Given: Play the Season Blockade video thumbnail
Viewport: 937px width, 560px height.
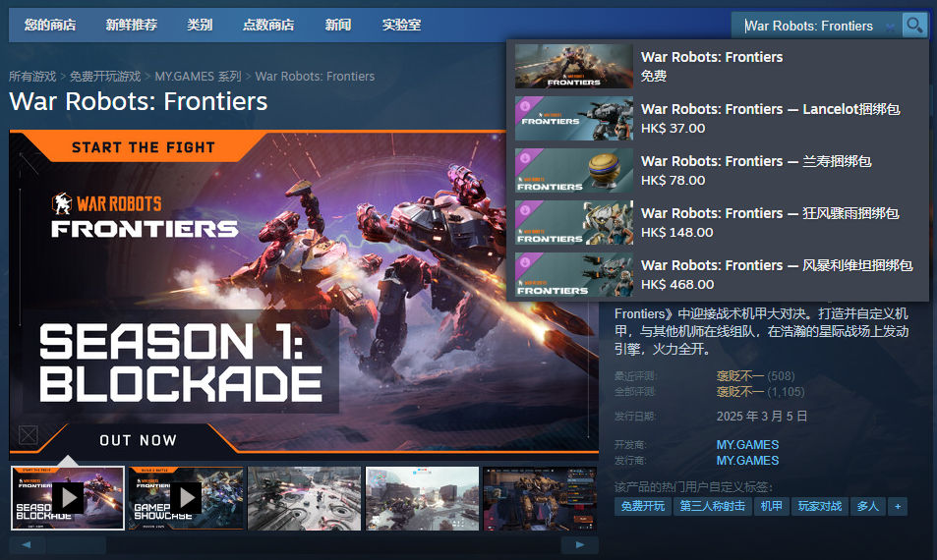Looking at the screenshot, I should tap(68, 498).
